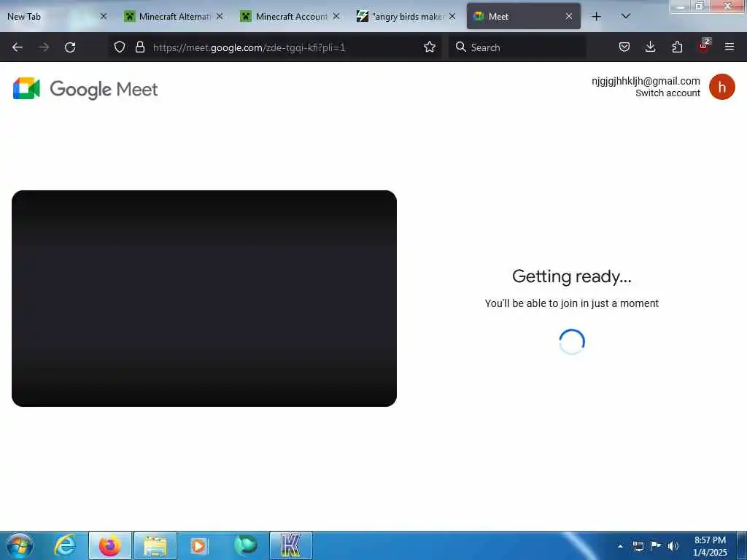Click the dark camera preview area

point(204,298)
